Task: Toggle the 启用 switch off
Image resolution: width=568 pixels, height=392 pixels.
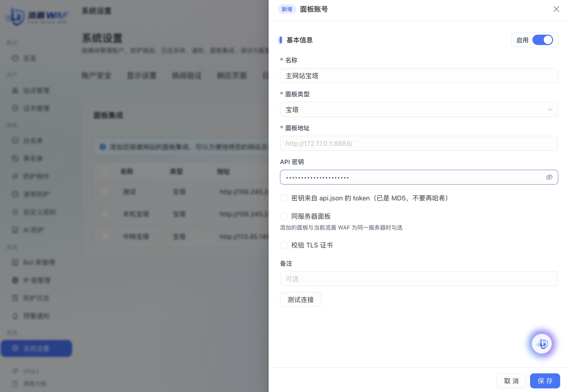Action: coord(543,40)
